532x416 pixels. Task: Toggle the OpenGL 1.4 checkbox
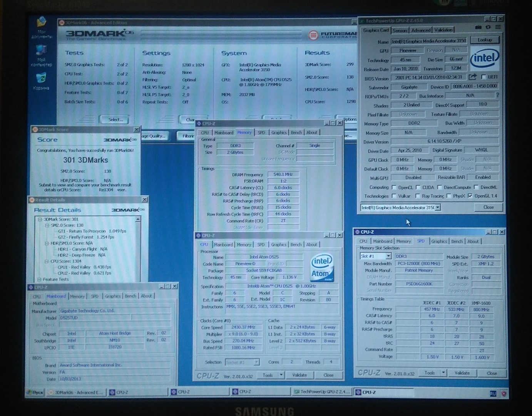(x=470, y=196)
